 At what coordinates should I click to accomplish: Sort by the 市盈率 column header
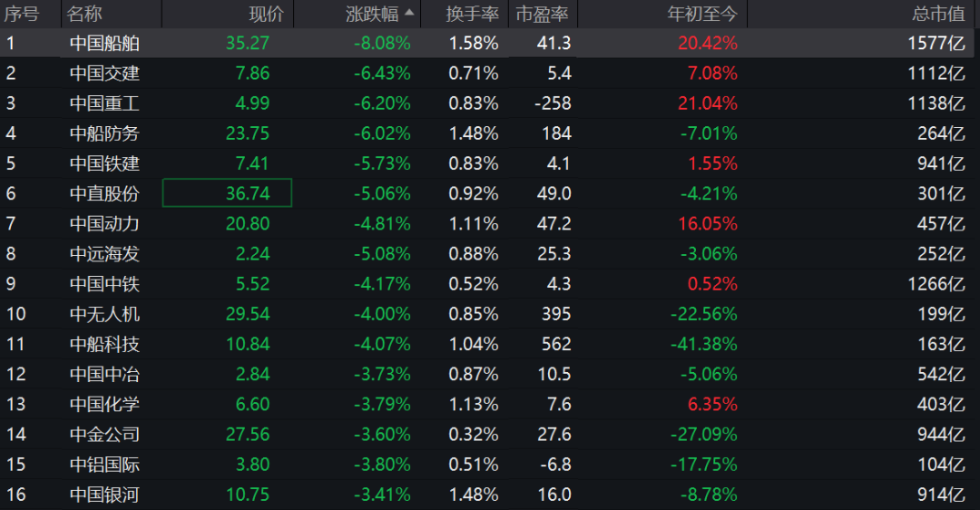[542, 14]
